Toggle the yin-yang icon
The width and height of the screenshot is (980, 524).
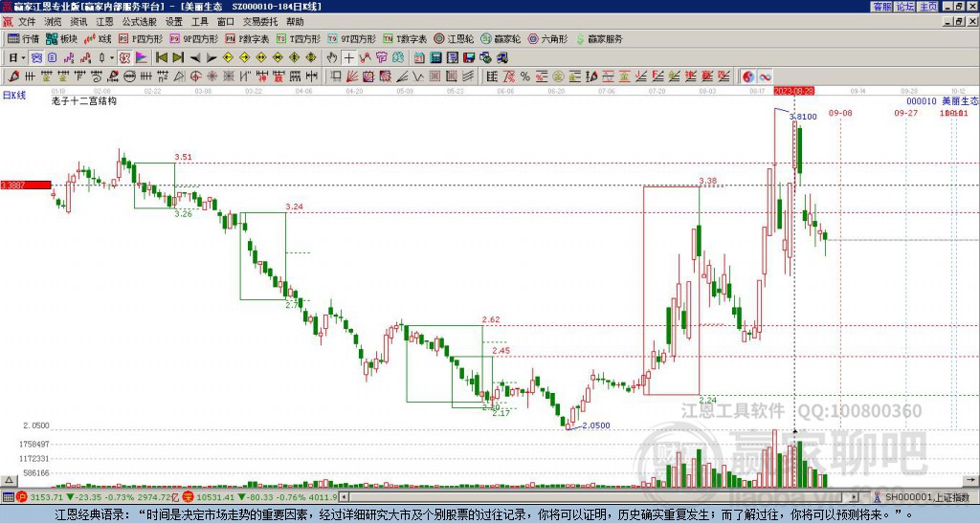(748, 76)
